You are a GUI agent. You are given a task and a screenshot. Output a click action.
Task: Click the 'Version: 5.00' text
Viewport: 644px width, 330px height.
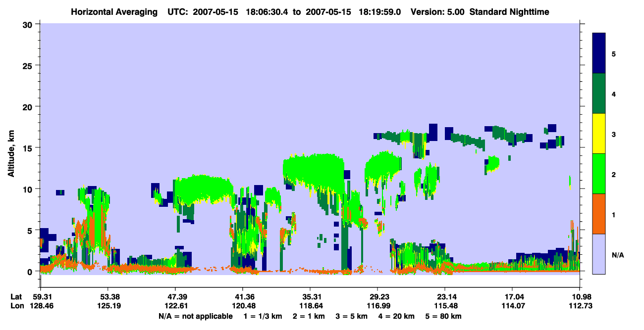tap(437, 12)
